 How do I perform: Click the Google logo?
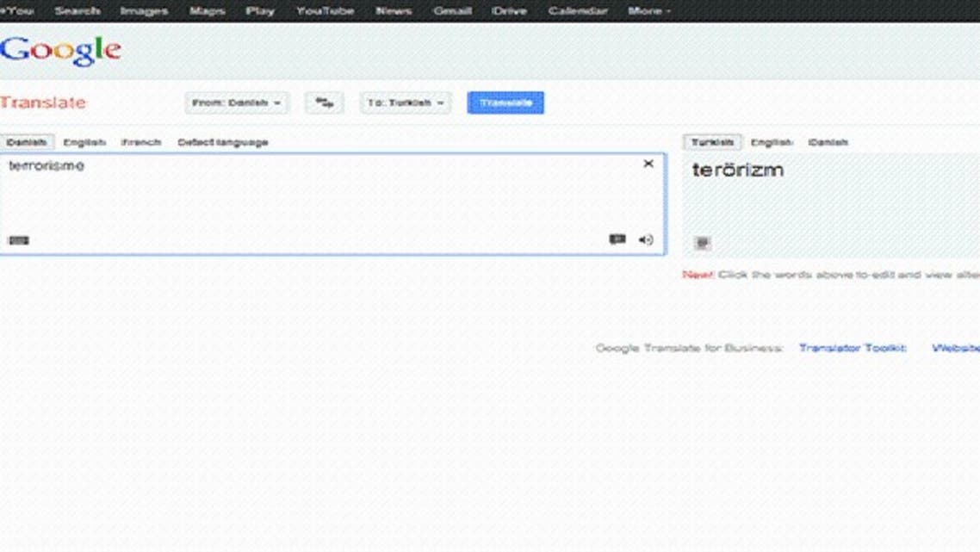click(x=60, y=50)
